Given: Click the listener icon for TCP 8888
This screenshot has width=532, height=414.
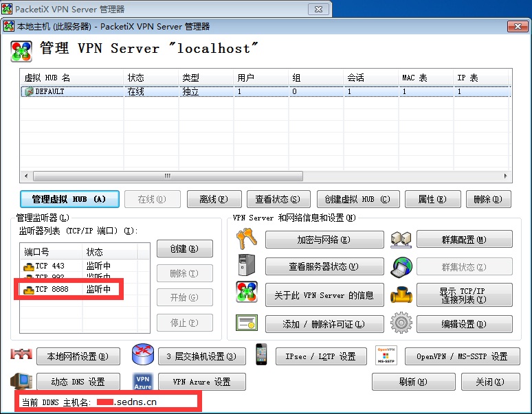Looking at the screenshot, I should 28,290.
